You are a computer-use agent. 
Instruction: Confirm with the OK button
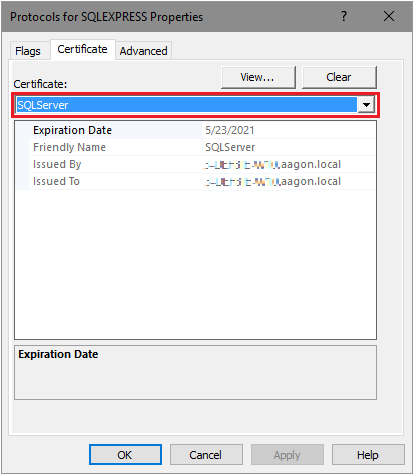125,455
